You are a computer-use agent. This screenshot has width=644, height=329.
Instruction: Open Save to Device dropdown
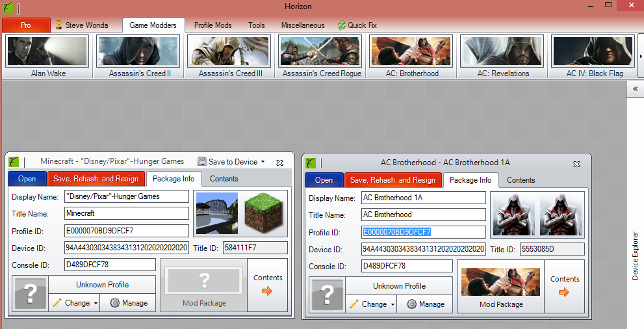231,161
